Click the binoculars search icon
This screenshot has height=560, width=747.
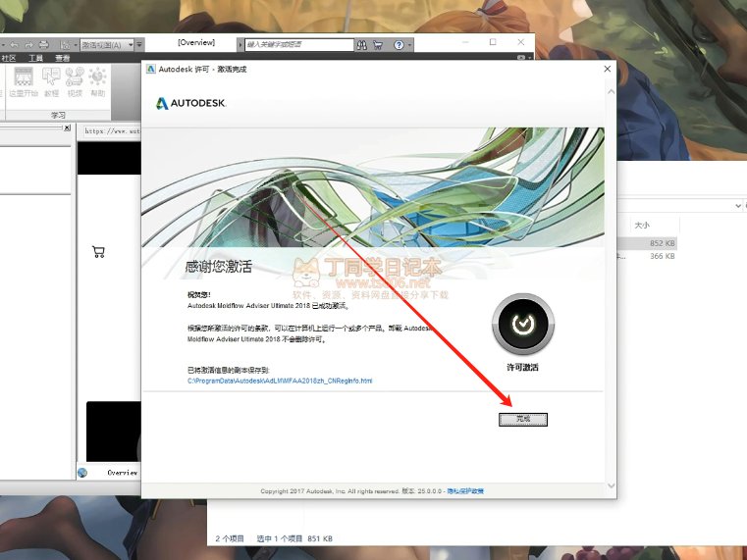(362, 45)
